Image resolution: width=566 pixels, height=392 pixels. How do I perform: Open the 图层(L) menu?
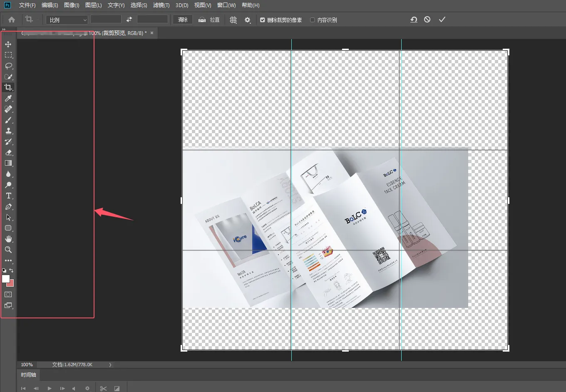click(93, 5)
